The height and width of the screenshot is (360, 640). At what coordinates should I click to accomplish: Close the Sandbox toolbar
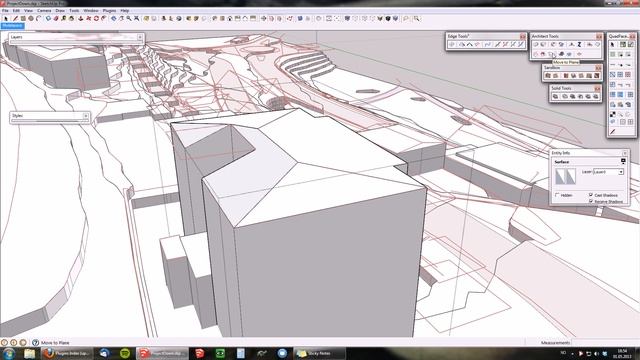(598, 68)
